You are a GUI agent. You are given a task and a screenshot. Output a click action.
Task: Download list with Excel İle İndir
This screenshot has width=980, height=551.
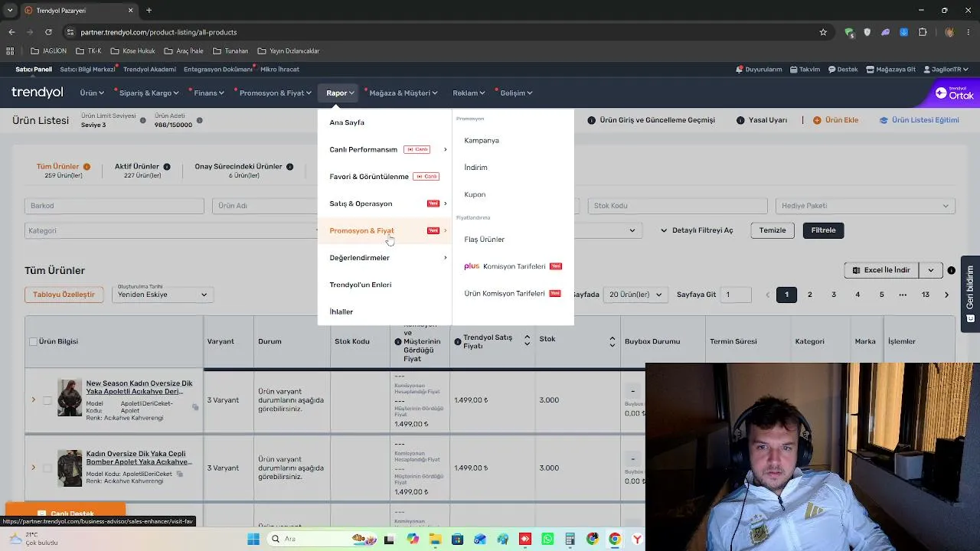pyautogui.click(x=882, y=270)
